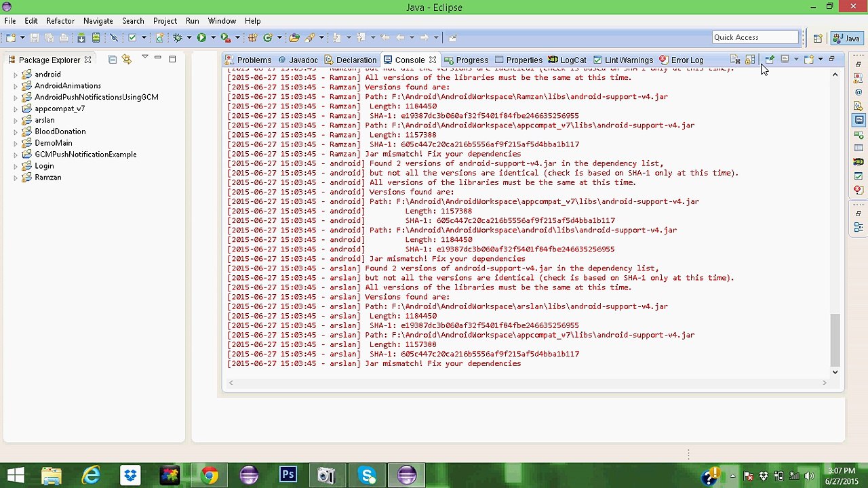
Task: Open the Debug button dropdown arrow
Action: click(189, 37)
